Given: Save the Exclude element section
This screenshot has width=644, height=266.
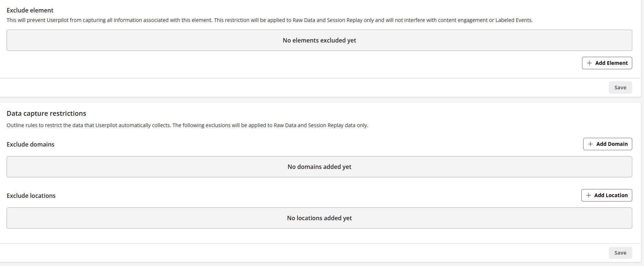Looking at the screenshot, I should click(620, 88).
